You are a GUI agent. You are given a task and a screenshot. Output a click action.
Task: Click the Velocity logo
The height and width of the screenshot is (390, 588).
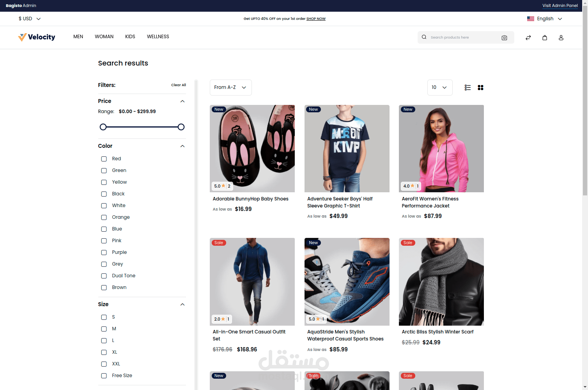pos(36,37)
